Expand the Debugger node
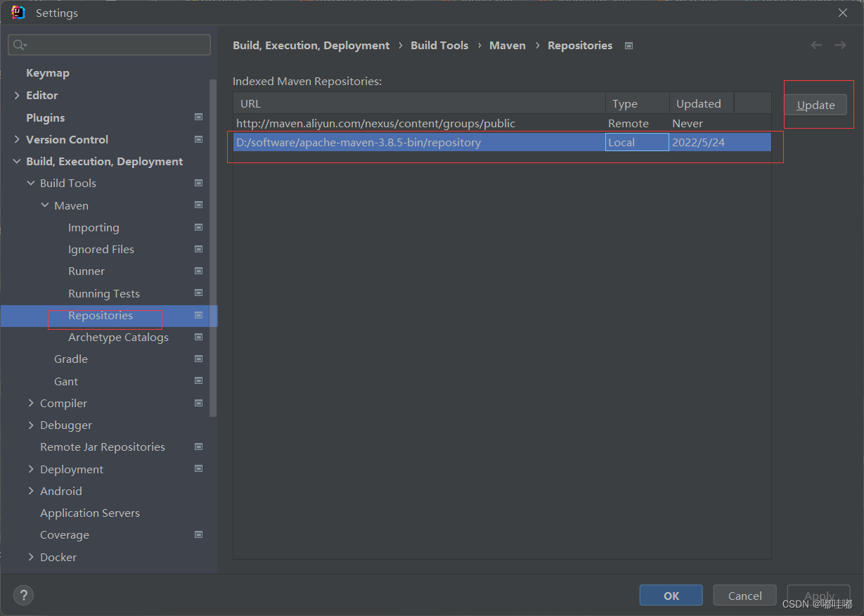 (31, 425)
